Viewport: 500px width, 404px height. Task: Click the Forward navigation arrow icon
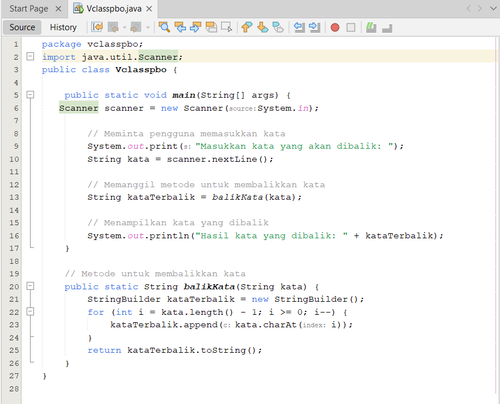point(135,27)
